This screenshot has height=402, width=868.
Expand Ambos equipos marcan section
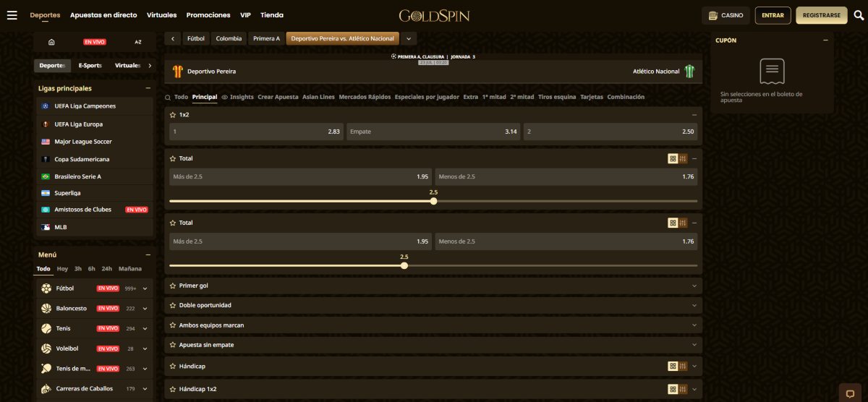433,325
